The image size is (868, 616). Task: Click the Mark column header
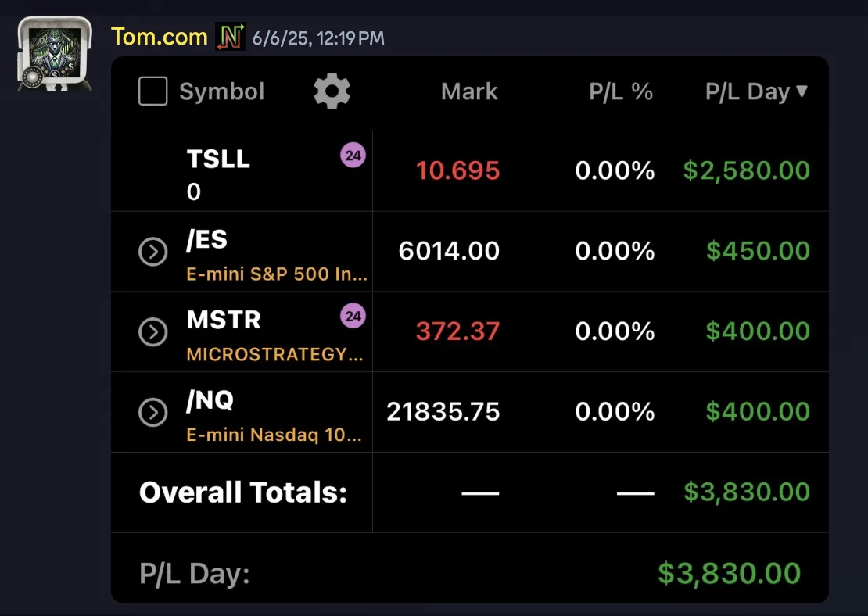(x=469, y=91)
